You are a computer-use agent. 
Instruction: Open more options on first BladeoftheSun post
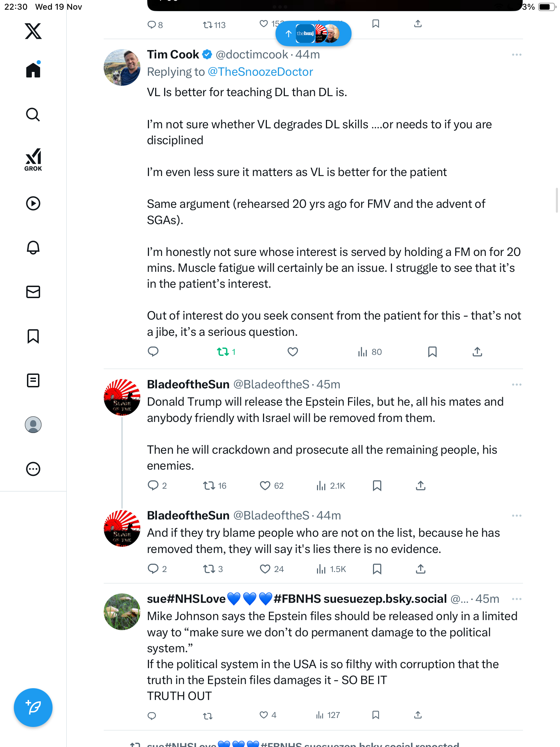(x=516, y=385)
